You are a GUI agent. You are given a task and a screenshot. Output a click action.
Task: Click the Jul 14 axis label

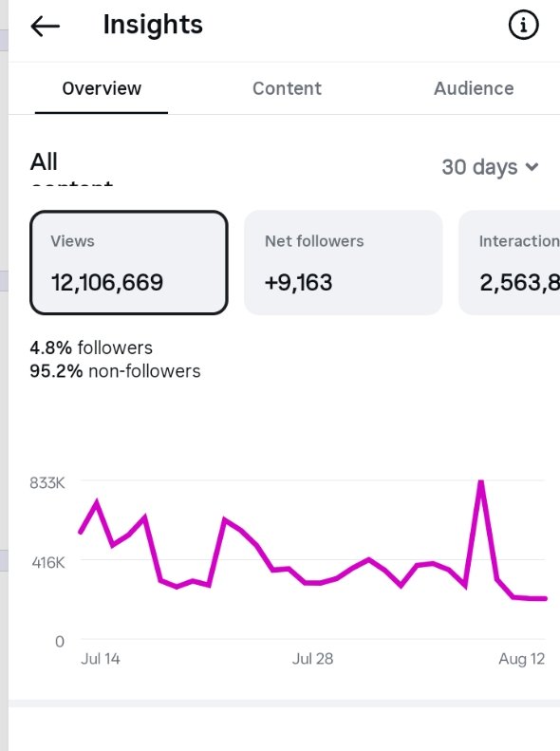(101, 659)
